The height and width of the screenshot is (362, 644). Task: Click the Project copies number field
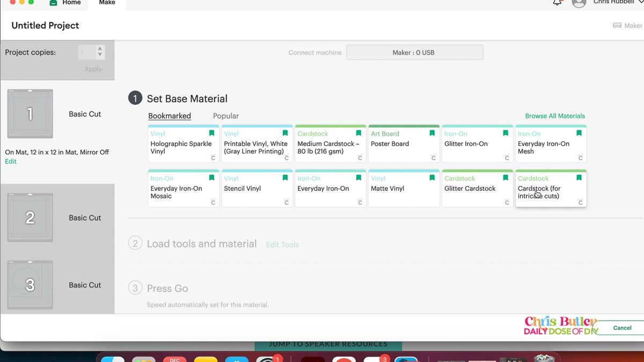click(x=87, y=52)
